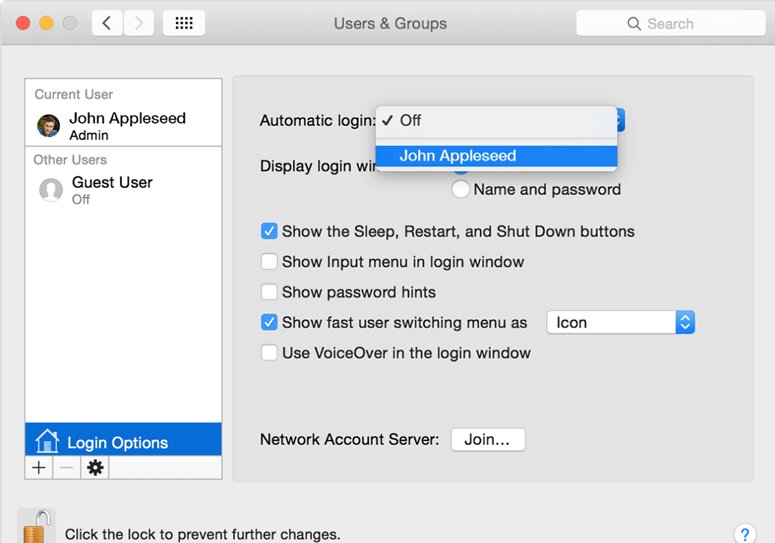Choose Off in Automatic login menu
775x543 pixels.
[x=496, y=121]
